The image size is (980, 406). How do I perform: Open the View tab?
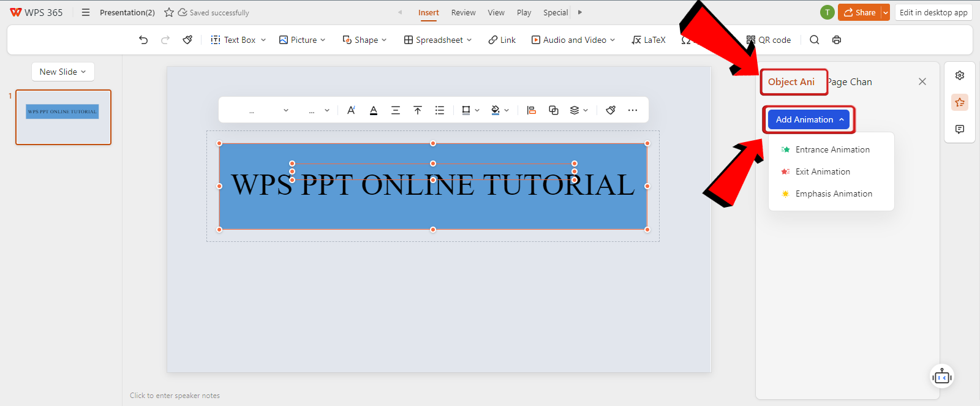point(496,12)
